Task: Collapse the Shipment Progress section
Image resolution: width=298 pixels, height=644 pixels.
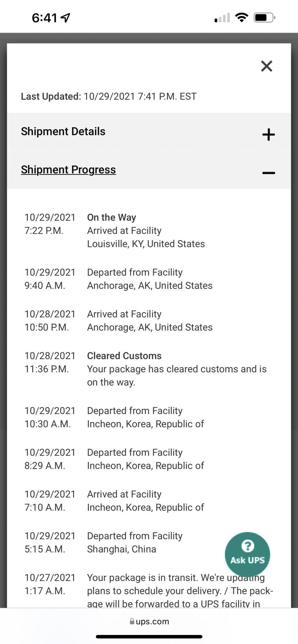Action: coord(268,173)
